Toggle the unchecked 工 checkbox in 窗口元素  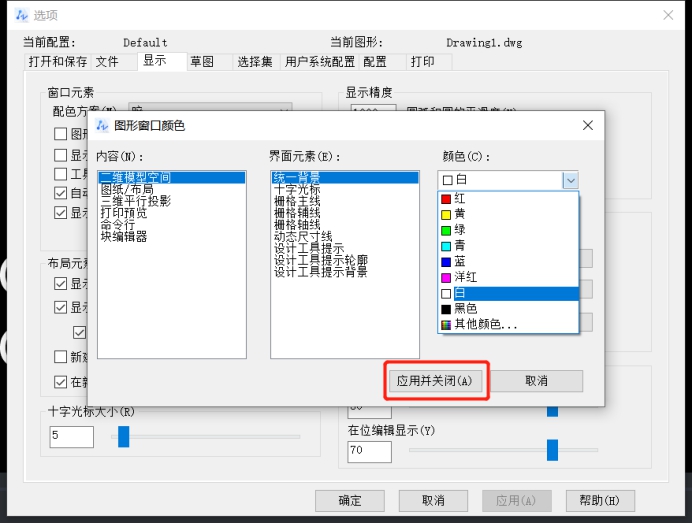(x=60, y=174)
